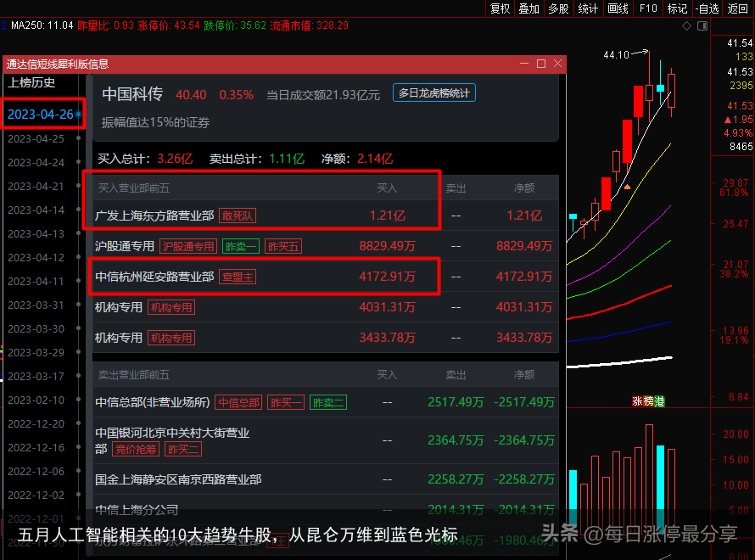Click the 上榜历史 heading

pos(31,82)
